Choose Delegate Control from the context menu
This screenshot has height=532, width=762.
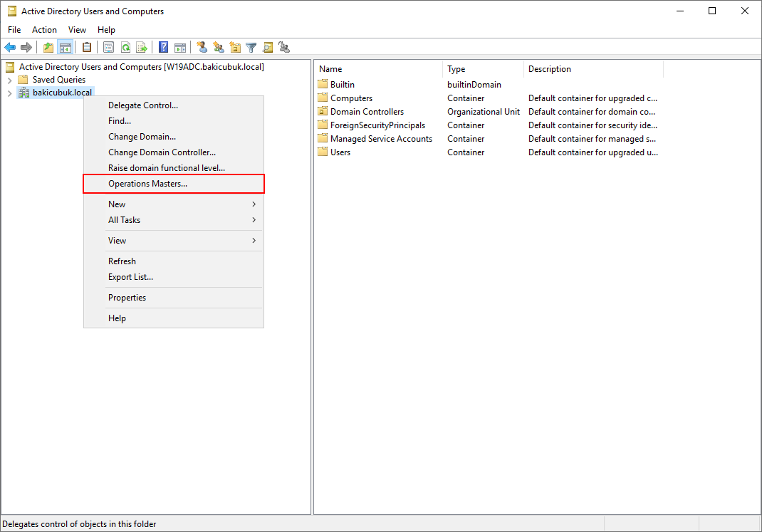point(174,105)
